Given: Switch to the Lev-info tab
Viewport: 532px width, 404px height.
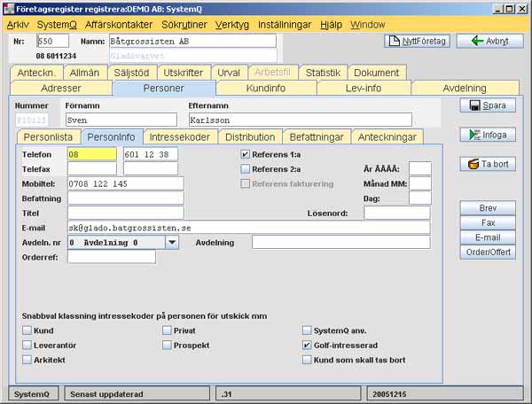Looking at the screenshot, I should coord(364,88).
